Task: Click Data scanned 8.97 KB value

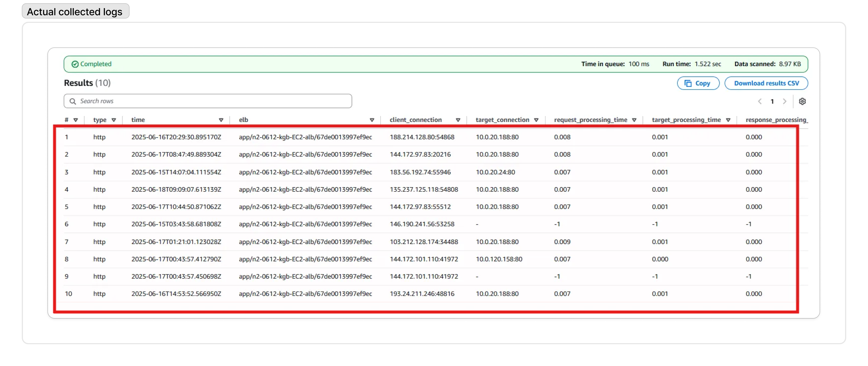Action: pyautogui.click(x=790, y=64)
